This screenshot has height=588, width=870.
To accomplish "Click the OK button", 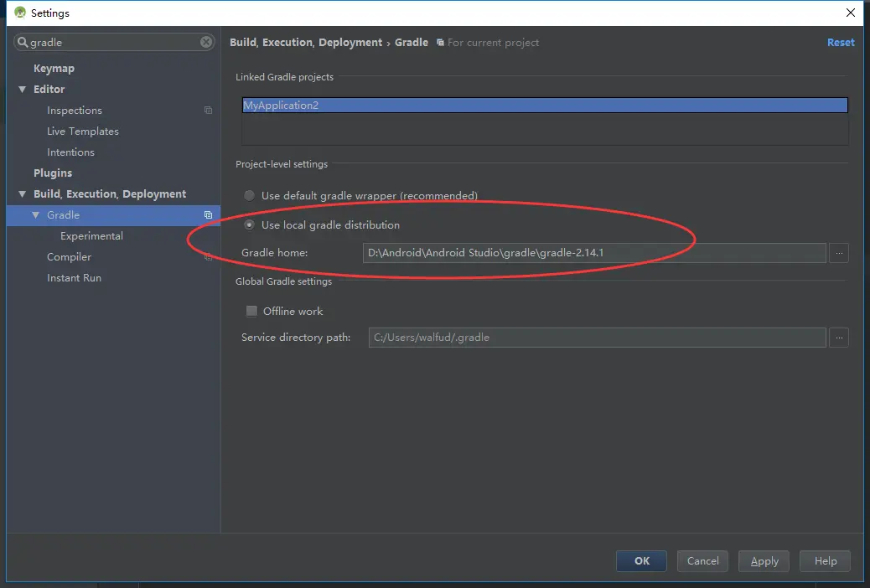I will point(641,561).
